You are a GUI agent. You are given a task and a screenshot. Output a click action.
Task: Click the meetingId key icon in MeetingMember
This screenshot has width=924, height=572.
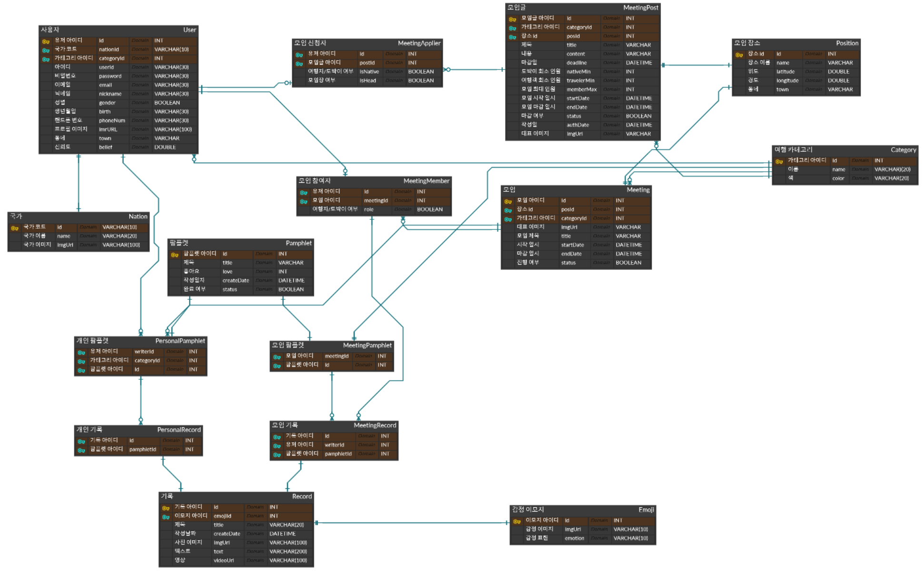click(304, 201)
